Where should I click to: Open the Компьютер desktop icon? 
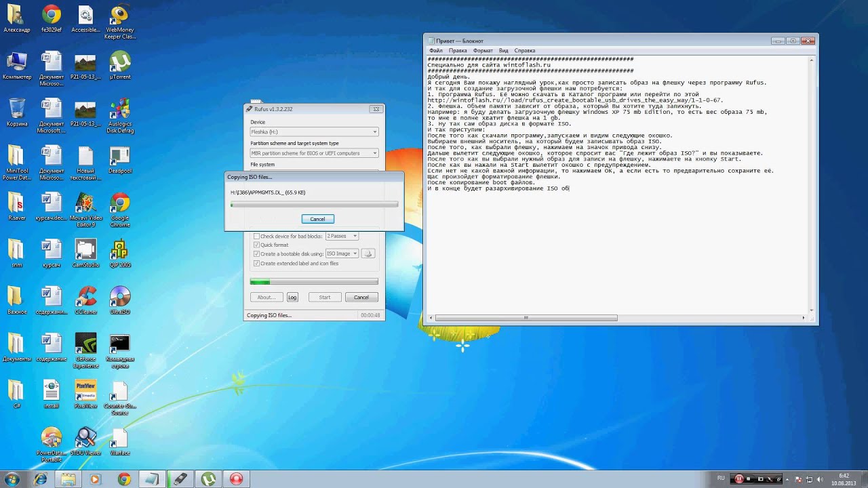(x=16, y=65)
